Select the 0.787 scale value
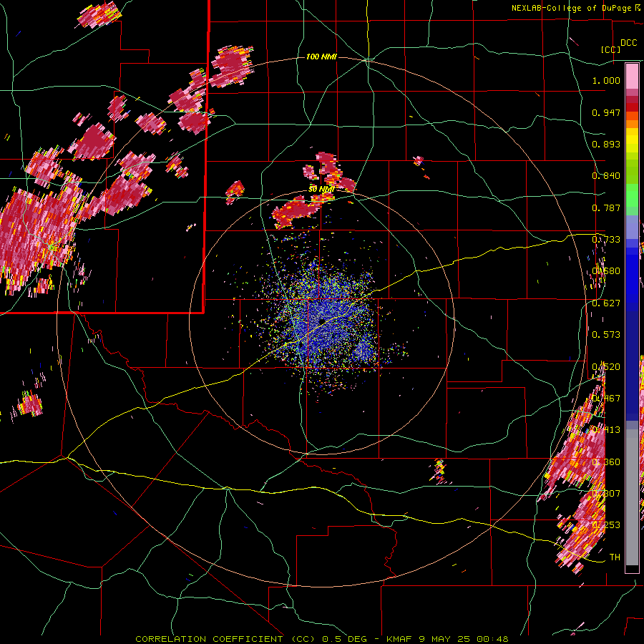 (606, 208)
